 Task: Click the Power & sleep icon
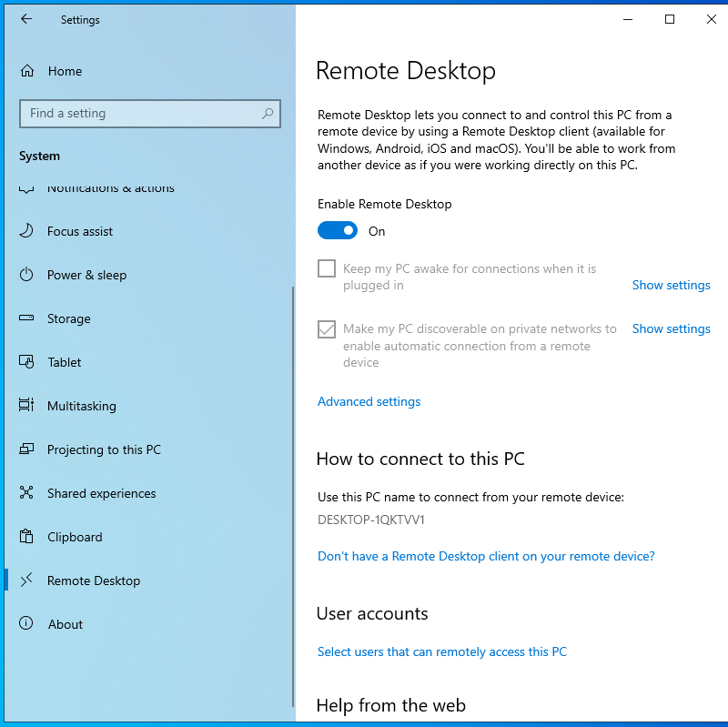coord(26,275)
